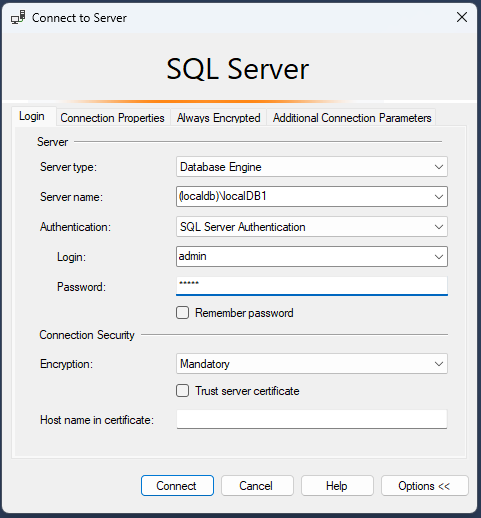Open the Connection Properties tab
This screenshot has width=481, height=518.
[x=112, y=118]
